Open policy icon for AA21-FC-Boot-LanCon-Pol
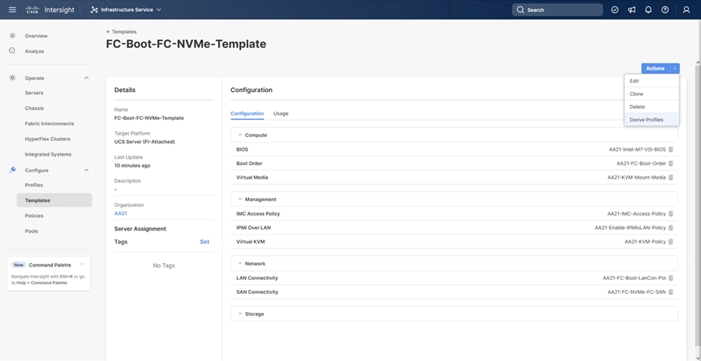This screenshot has height=361, width=701. click(671, 278)
